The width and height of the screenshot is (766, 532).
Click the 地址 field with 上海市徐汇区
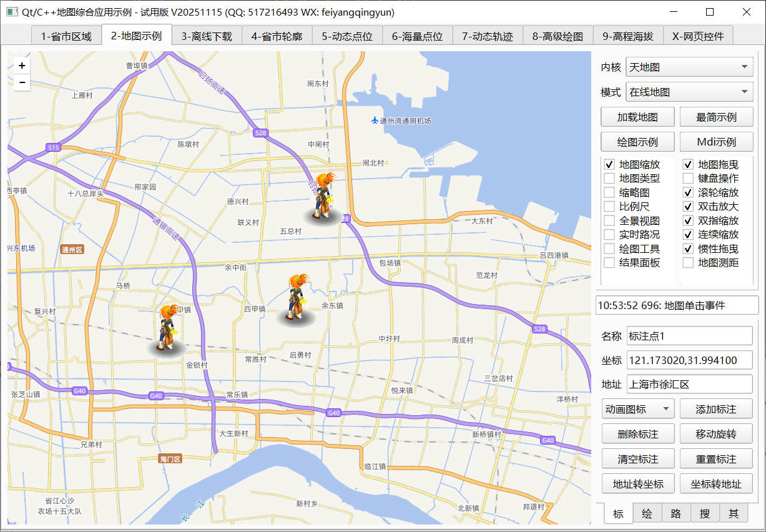[x=689, y=384]
